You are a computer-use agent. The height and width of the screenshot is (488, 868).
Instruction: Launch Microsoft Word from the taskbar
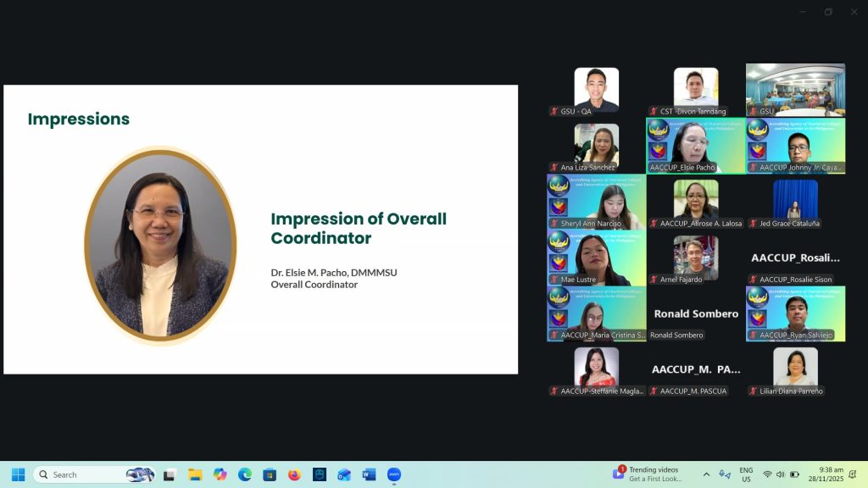(x=369, y=474)
